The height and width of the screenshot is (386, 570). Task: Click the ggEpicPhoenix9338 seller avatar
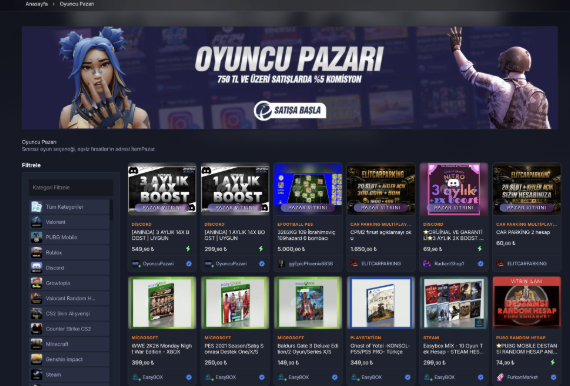[281, 264]
